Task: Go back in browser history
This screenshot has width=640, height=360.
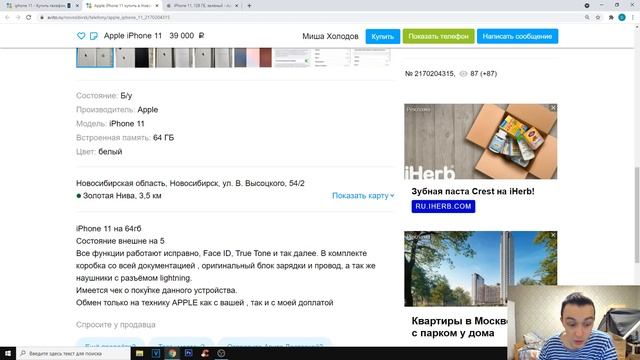Action: (7, 18)
